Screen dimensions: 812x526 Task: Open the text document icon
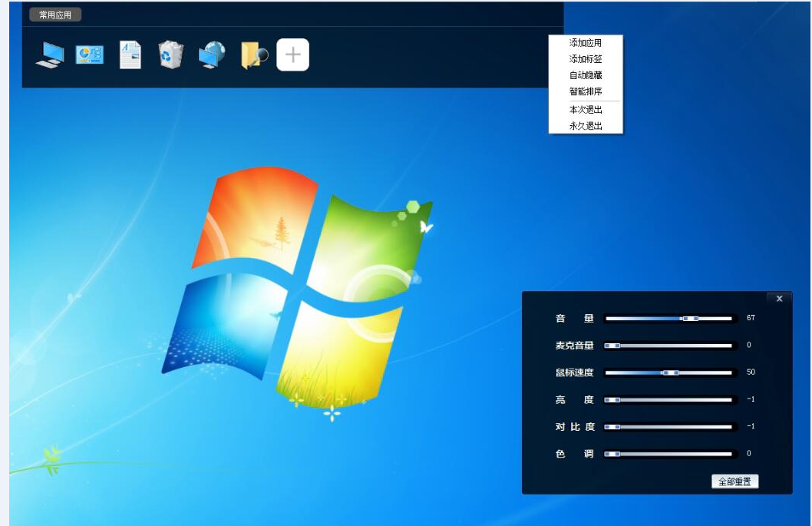[x=130, y=55]
